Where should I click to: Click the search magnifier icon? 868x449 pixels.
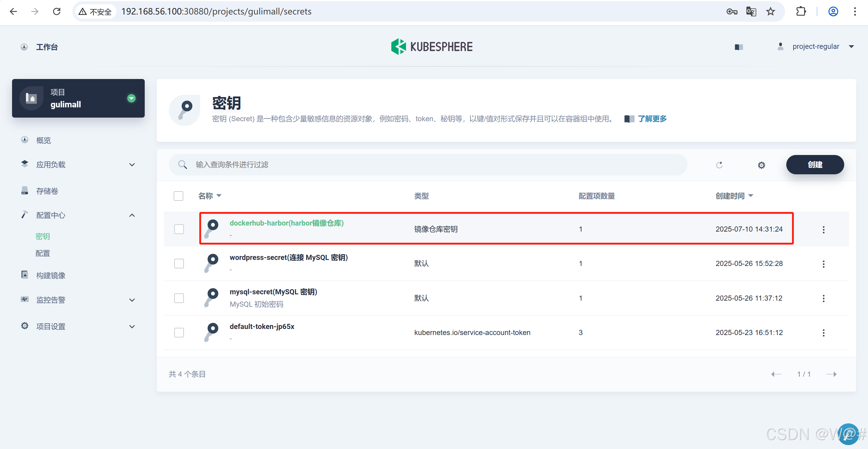tap(182, 165)
